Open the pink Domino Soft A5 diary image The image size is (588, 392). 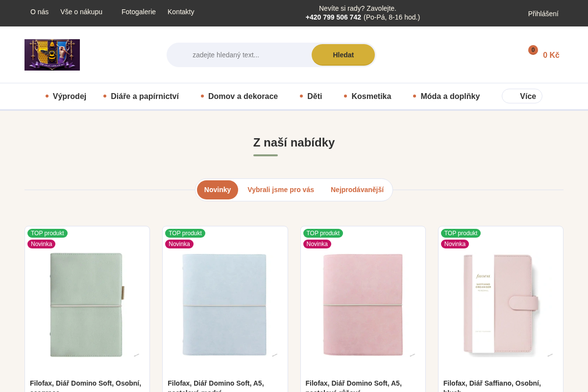click(x=363, y=305)
